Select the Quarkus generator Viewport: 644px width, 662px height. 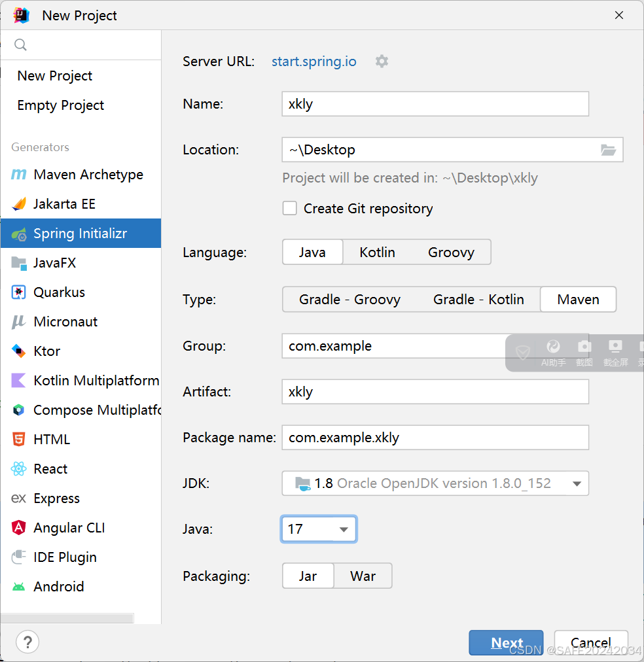tap(62, 292)
